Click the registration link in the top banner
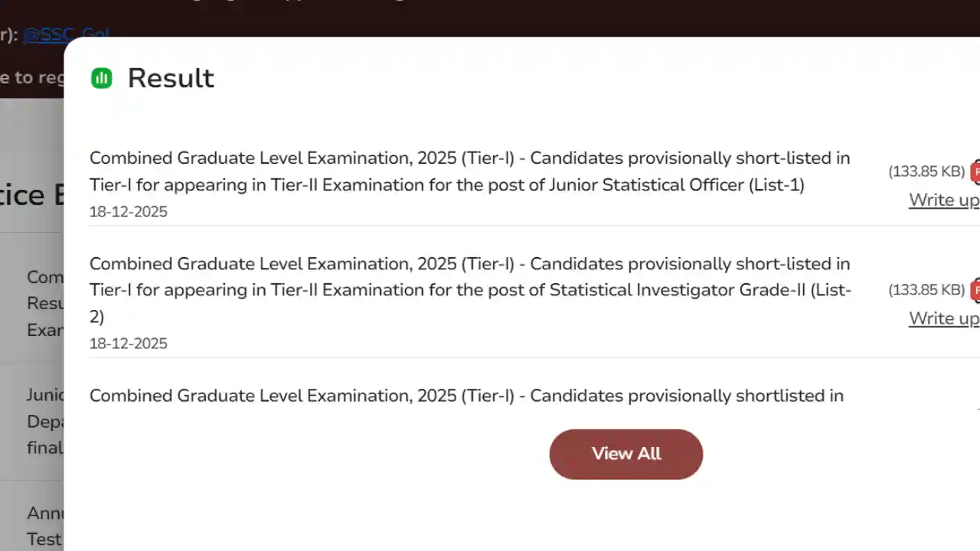Image resolution: width=980 pixels, height=551 pixels. click(x=31, y=77)
